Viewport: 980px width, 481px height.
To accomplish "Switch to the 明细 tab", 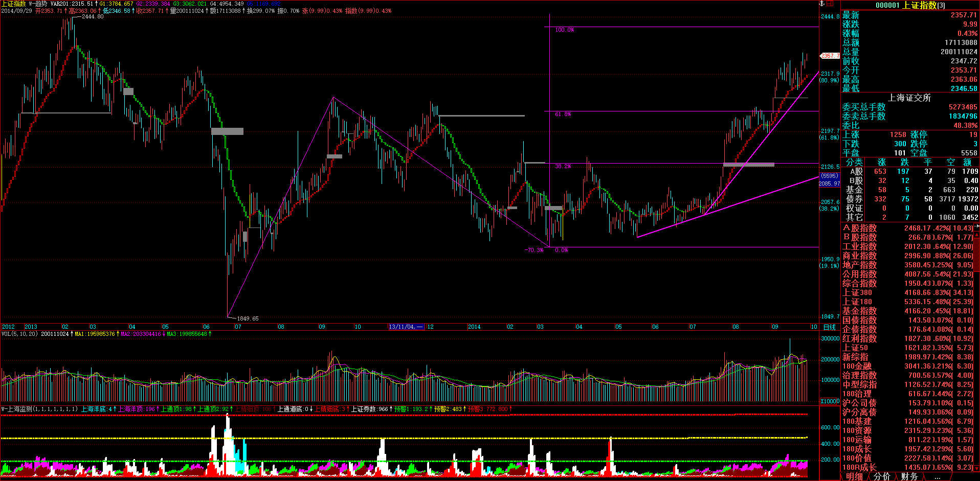I will [854, 476].
